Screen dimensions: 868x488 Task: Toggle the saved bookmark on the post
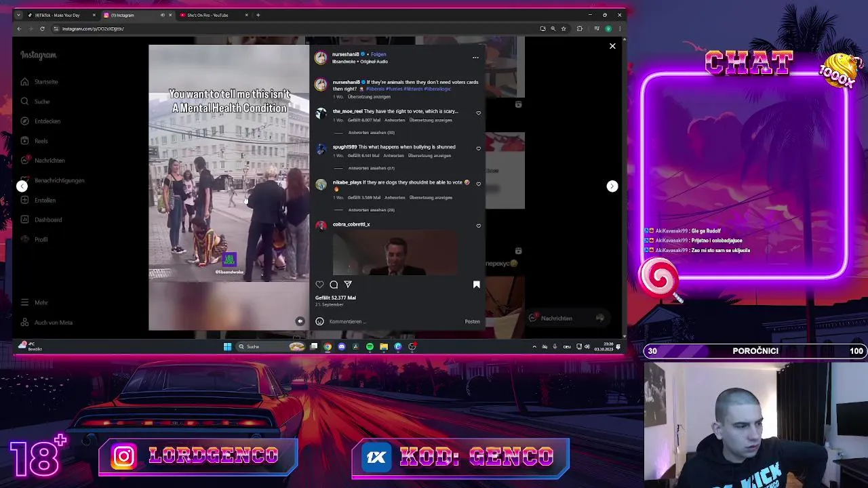coord(476,285)
